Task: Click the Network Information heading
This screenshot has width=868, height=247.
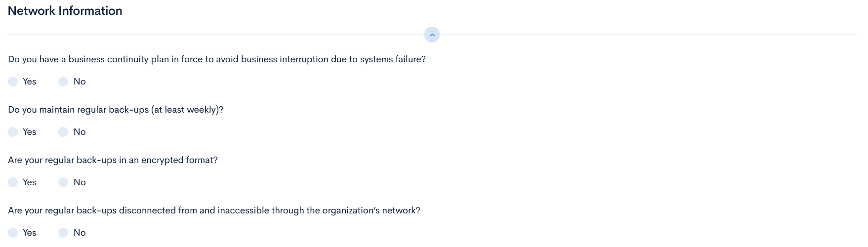Action: (x=65, y=11)
